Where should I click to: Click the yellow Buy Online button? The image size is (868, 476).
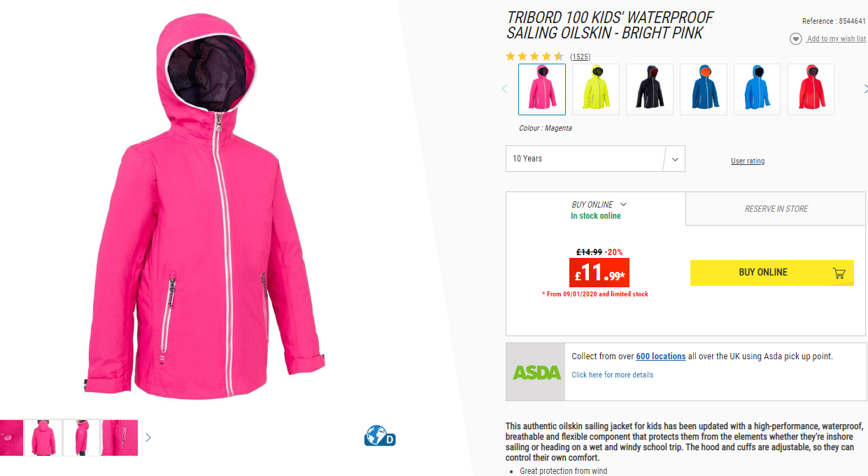(772, 273)
